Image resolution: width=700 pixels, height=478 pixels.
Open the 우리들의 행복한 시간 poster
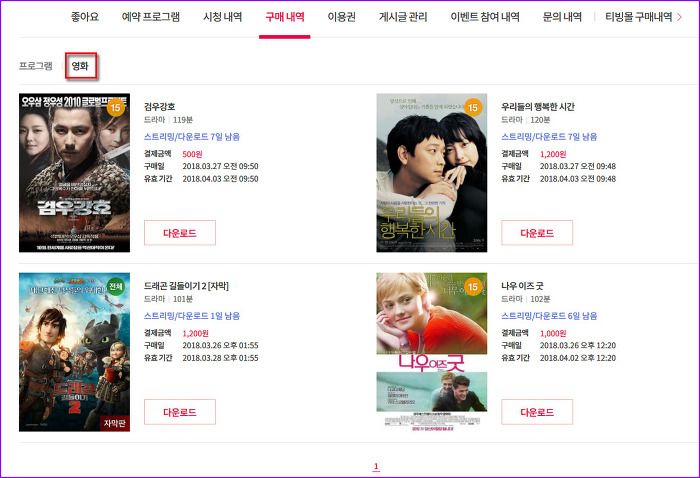pos(432,173)
